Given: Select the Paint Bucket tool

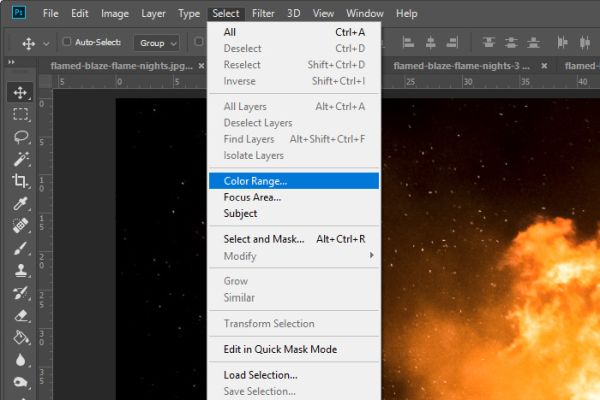Looking at the screenshot, I should click(x=21, y=338).
